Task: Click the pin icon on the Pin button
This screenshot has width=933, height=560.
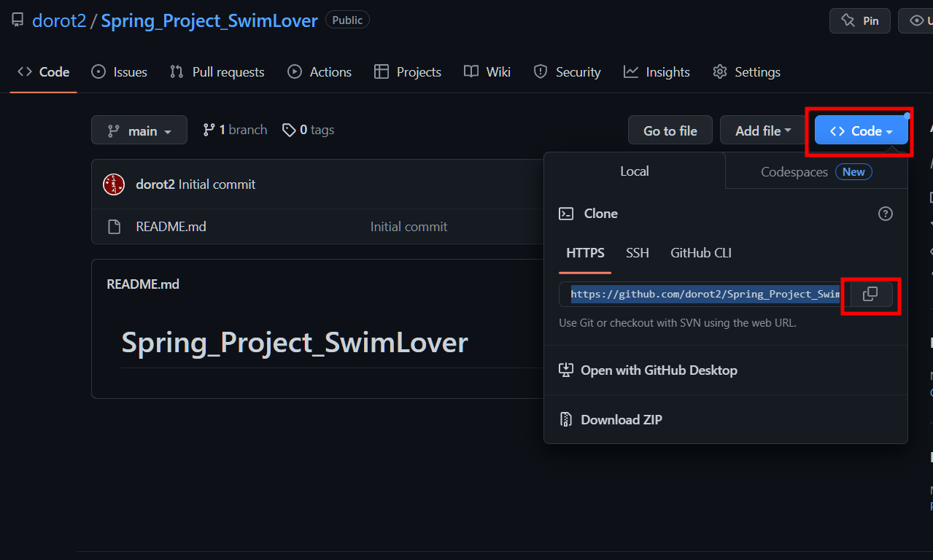Action: point(848,20)
